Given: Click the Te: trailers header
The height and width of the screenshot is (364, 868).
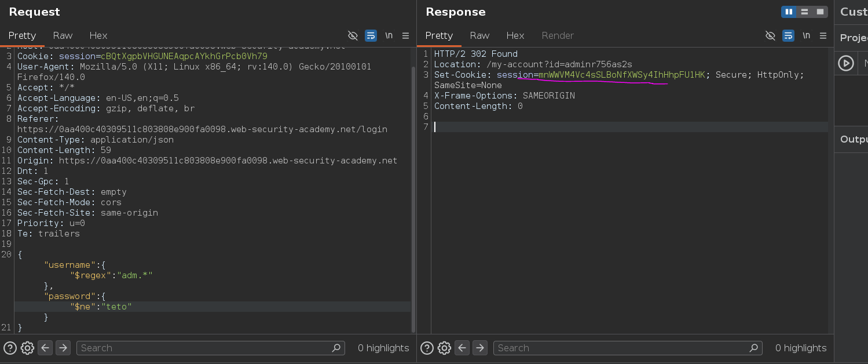Looking at the screenshot, I should click(49, 234).
